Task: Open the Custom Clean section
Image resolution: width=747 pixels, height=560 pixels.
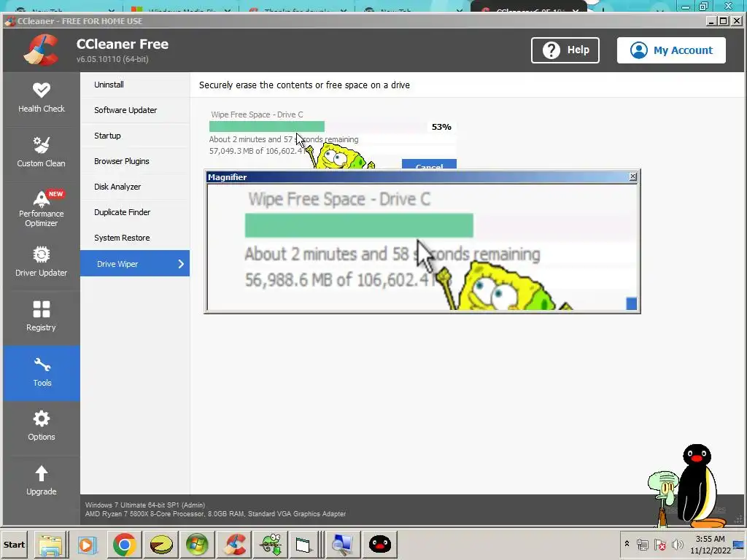Action: click(x=42, y=152)
